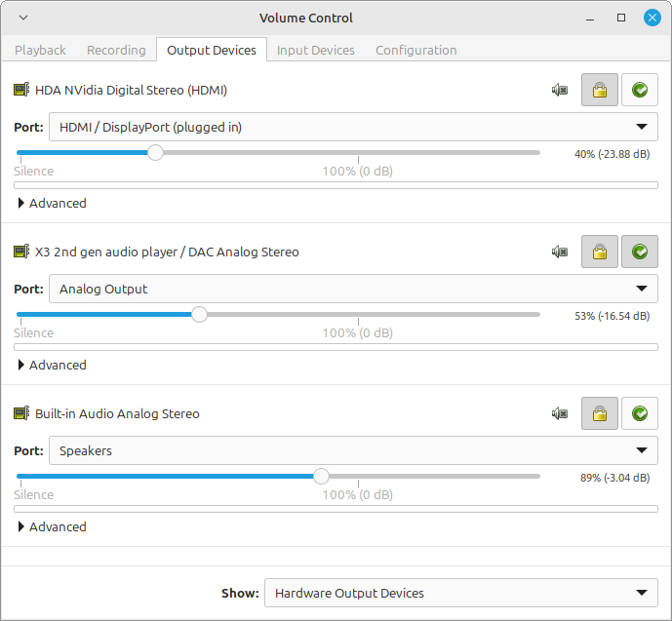
Task: Click the X3 2nd gen sound card icon
Action: point(21,252)
